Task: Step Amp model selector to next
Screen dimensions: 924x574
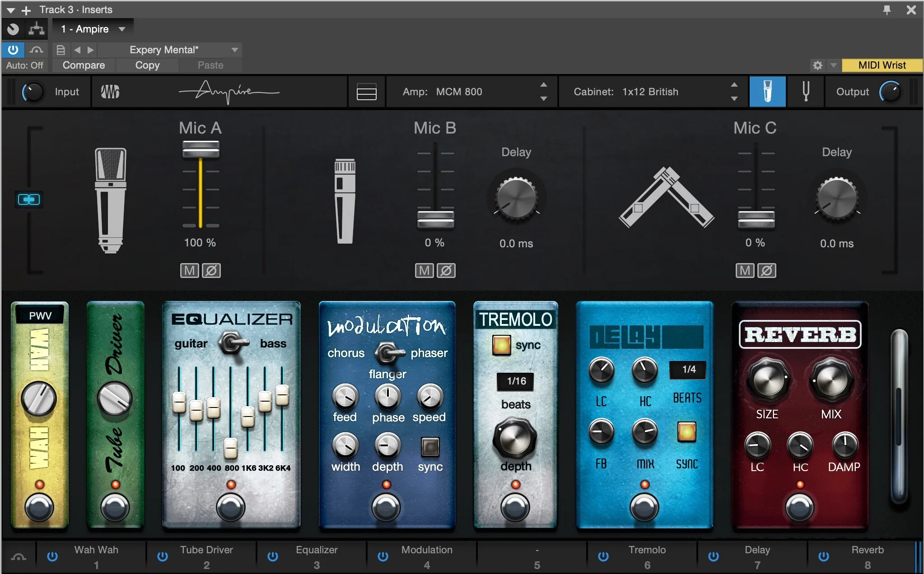Action: pos(544,98)
